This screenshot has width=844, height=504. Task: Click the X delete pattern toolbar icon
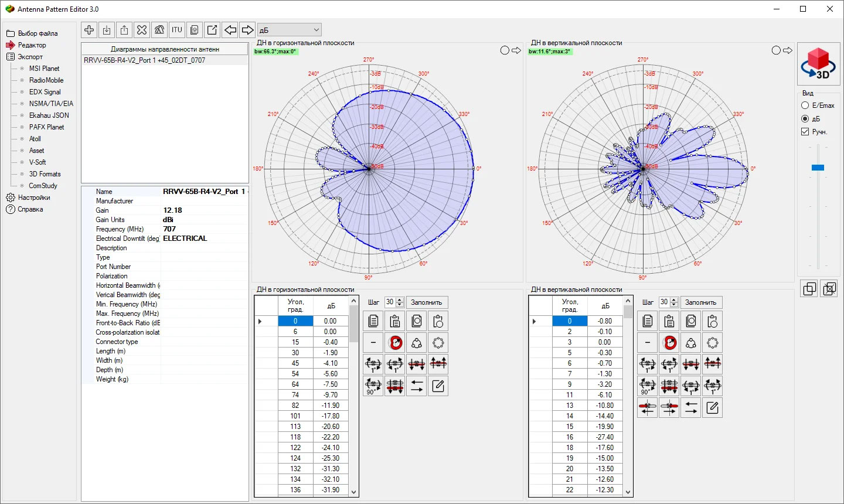point(142,30)
